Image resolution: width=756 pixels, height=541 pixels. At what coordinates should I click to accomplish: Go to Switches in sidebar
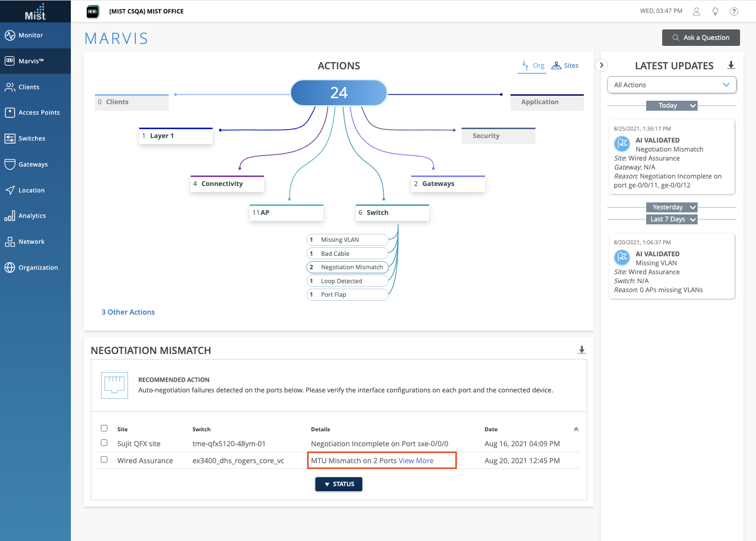(x=35, y=139)
